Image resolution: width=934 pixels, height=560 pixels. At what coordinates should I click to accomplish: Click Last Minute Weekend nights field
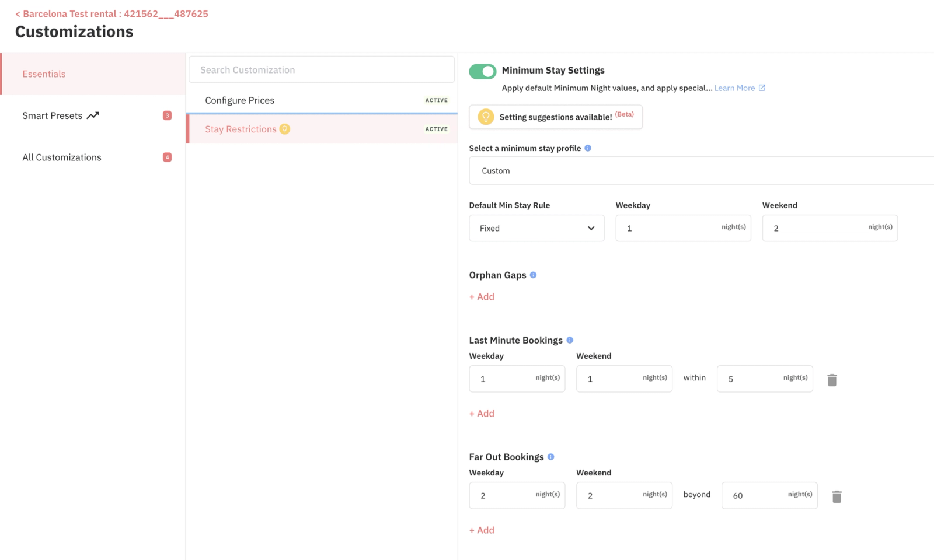pyautogui.click(x=624, y=379)
